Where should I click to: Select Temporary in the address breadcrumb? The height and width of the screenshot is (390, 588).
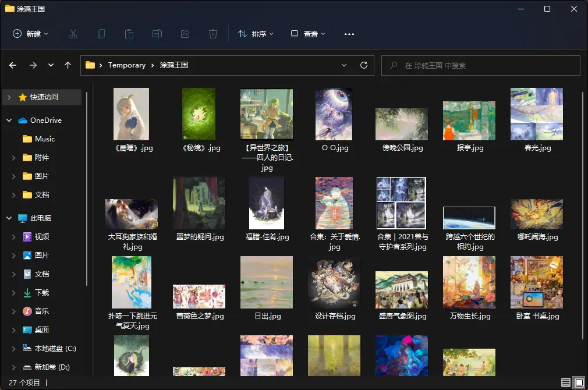[127, 65]
